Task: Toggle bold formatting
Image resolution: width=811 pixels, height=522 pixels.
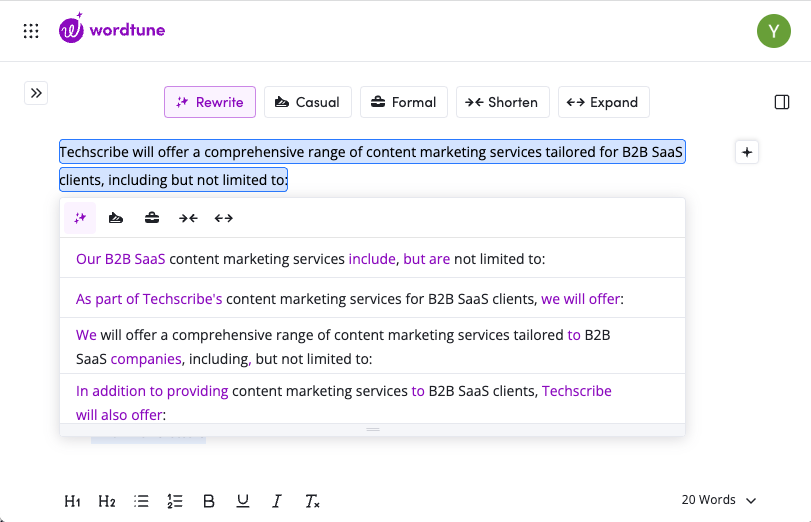Action: tap(209, 501)
